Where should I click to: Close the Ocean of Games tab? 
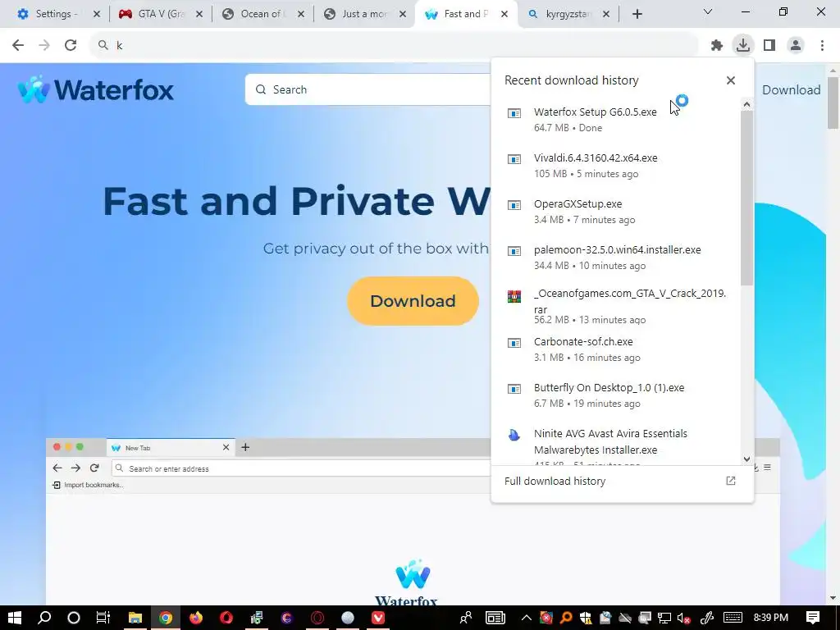click(x=300, y=14)
